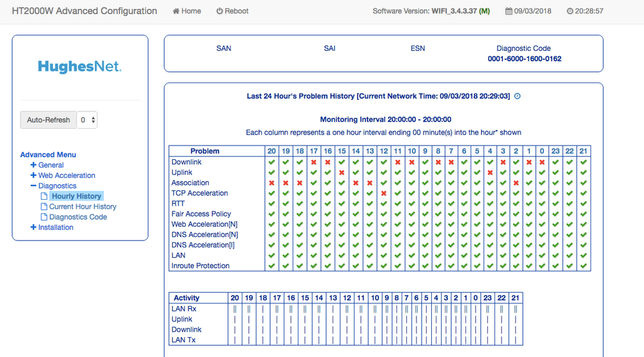Select Hourly History in the menu
The height and width of the screenshot is (357, 644).
coord(76,196)
